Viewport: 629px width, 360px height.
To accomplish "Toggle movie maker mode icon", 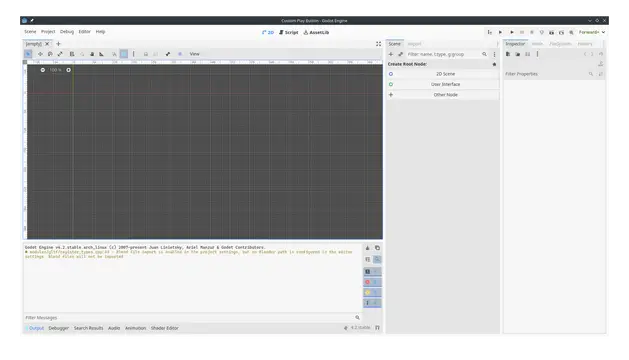I will [571, 32].
